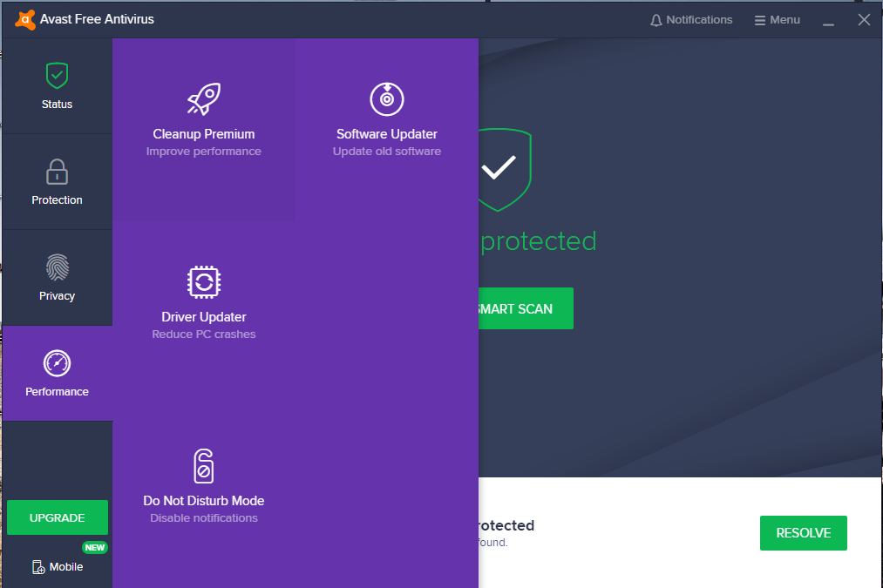The height and width of the screenshot is (588, 883).
Task: Click the Software Updater disc icon
Action: [387, 99]
